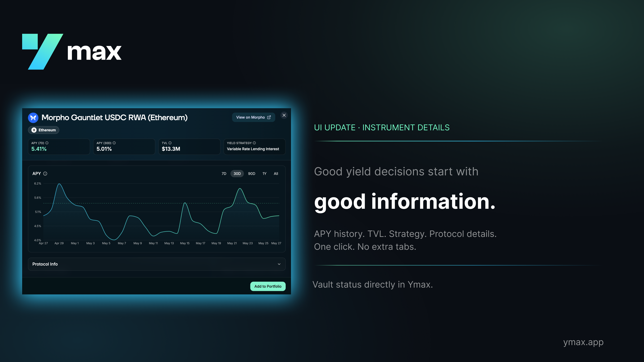The height and width of the screenshot is (362, 644).
Task: Click 'One click. No extra tabs.' text
Action: (x=365, y=247)
